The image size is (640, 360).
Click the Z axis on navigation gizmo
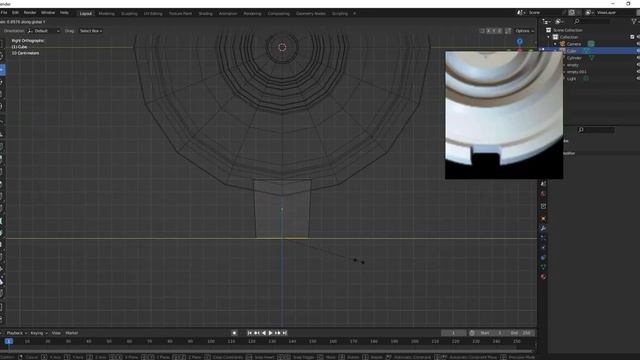click(x=520, y=42)
